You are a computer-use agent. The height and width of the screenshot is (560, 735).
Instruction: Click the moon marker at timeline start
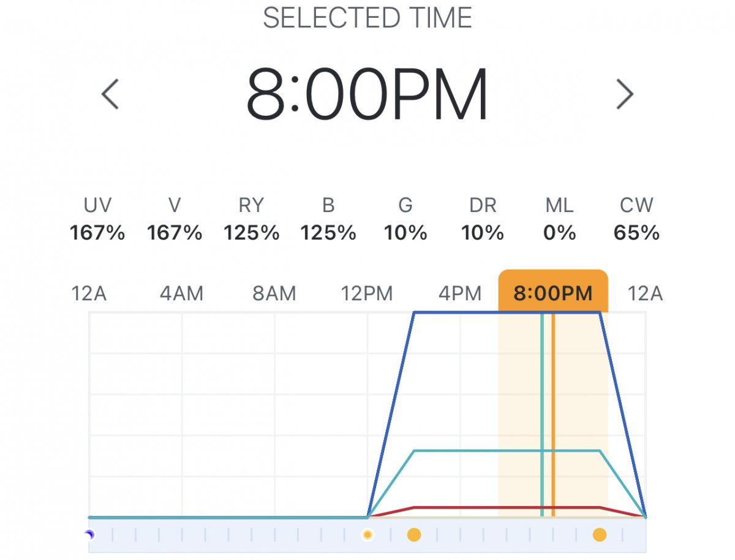coord(89,535)
